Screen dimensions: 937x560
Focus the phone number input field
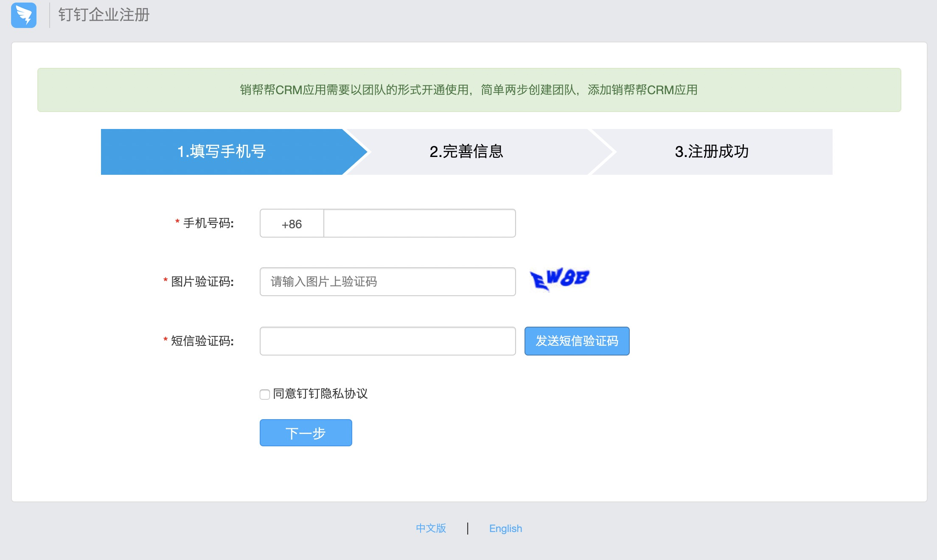coord(419,224)
